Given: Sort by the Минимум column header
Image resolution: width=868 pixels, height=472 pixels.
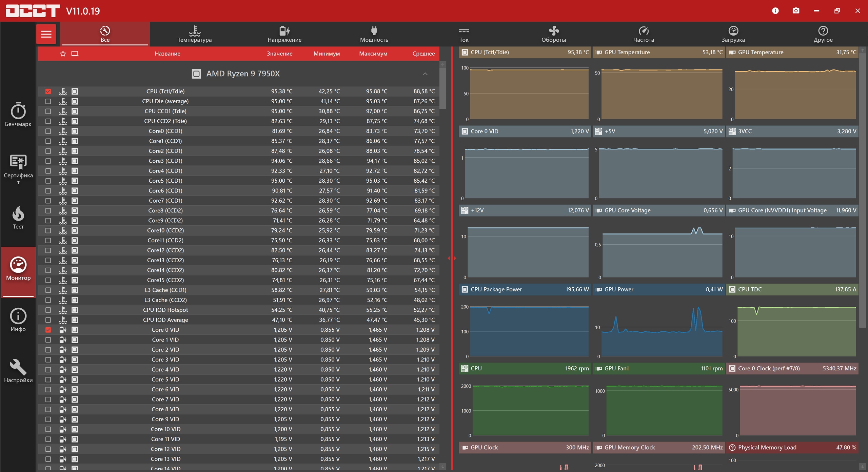Looking at the screenshot, I should pyautogui.click(x=327, y=54).
